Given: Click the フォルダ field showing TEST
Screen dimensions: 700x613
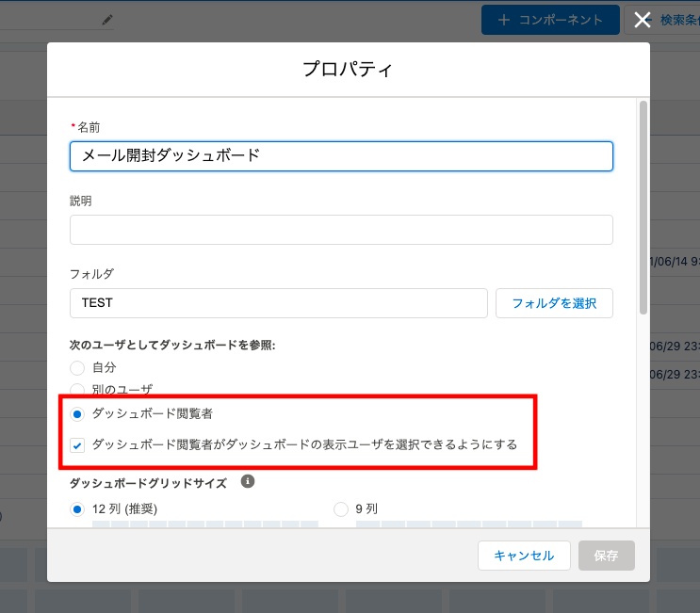Looking at the screenshot, I should 279,303.
